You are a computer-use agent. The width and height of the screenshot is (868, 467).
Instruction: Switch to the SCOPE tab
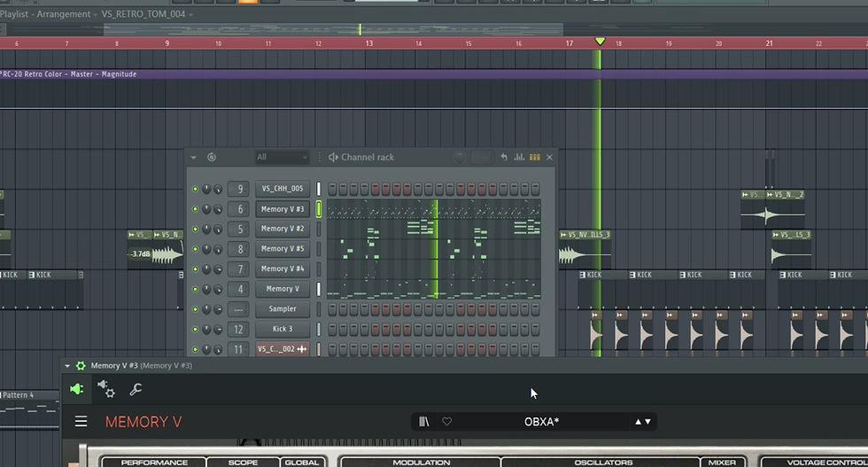tap(243, 462)
